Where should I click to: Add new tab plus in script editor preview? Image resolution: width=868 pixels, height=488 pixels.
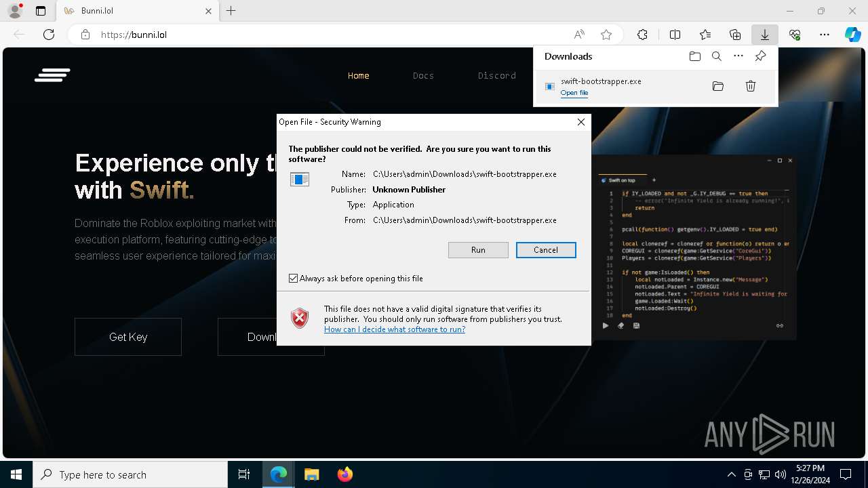pos(654,180)
